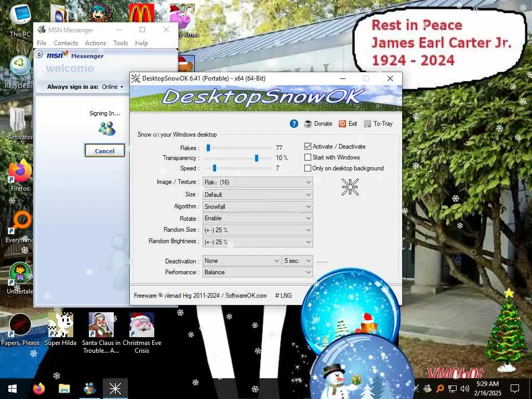Open the notification center icon
The height and width of the screenshot is (399, 532).
(515, 389)
